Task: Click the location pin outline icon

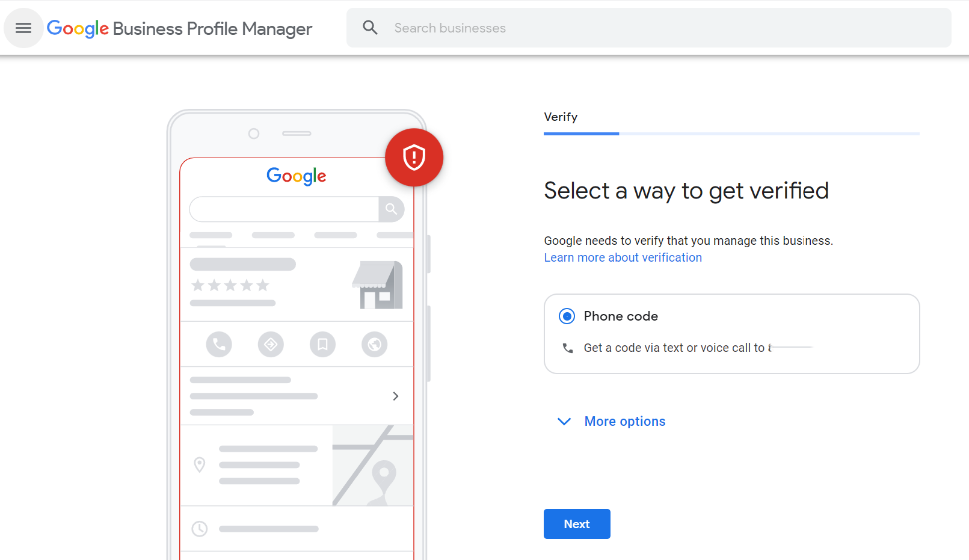Action: click(200, 465)
